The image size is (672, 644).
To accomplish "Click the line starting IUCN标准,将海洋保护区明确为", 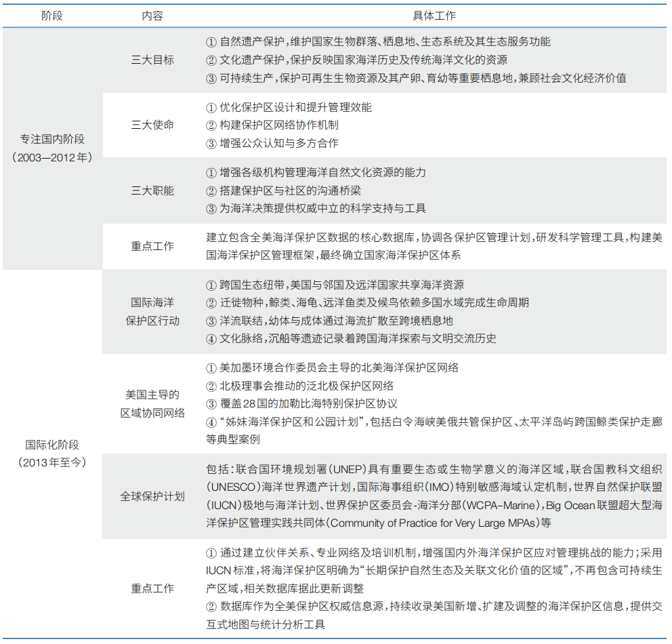I will [x=434, y=571].
